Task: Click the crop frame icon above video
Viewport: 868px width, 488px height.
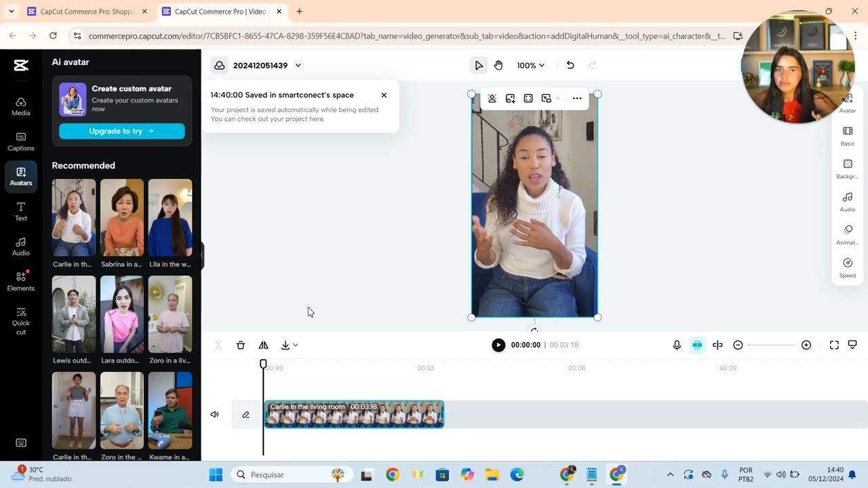Action: (528, 98)
